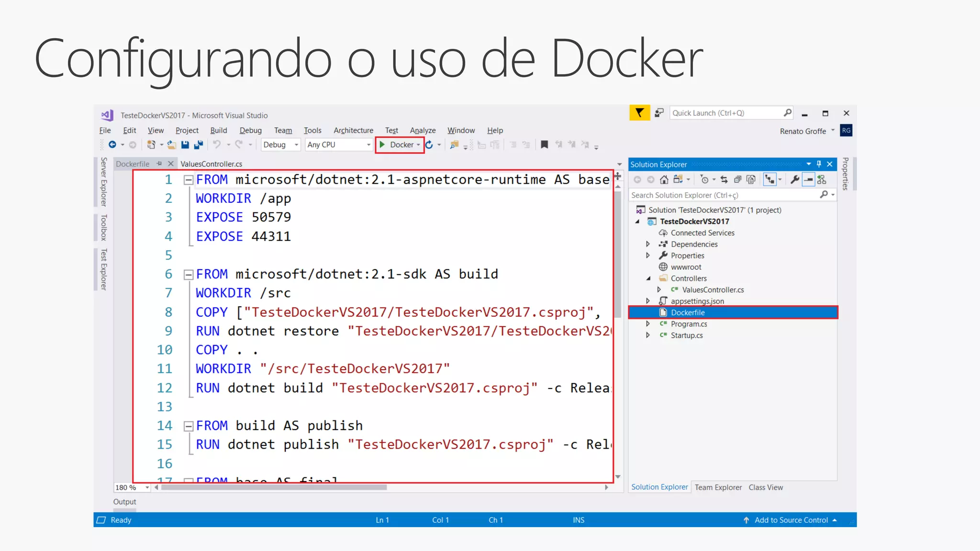Screen dimensions: 980x551
Task: Start debugging with the Docker button
Action: [x=397, y=144]
